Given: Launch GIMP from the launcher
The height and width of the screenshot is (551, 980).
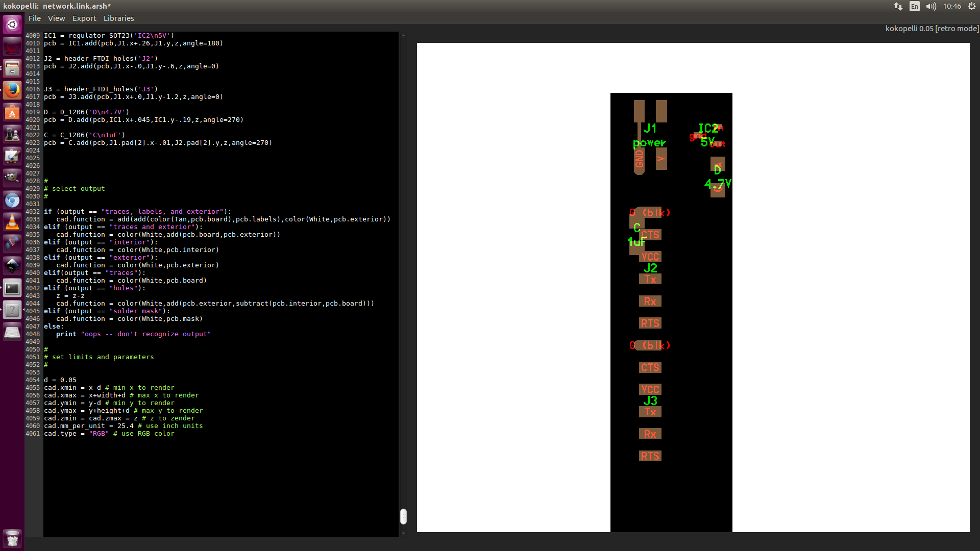Looking at the screenshot, I should [x=12, y=178].
